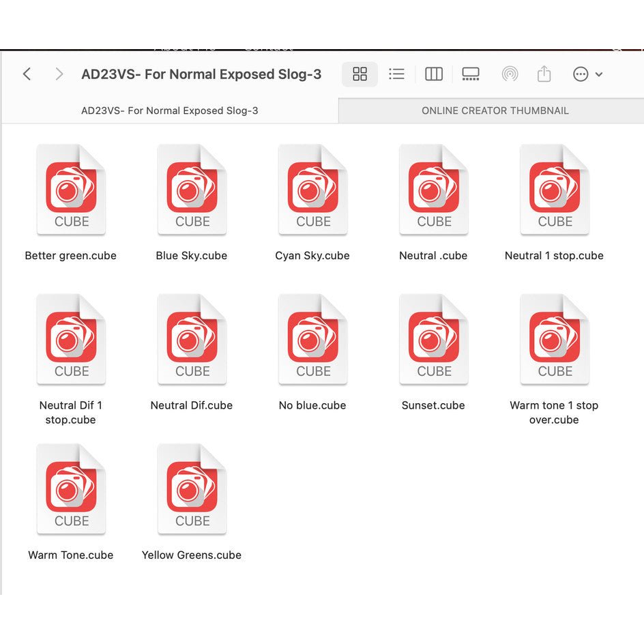
Task: Click the 'Neutral 1 stop.cube' filename
Action: [x=554, y=255]
